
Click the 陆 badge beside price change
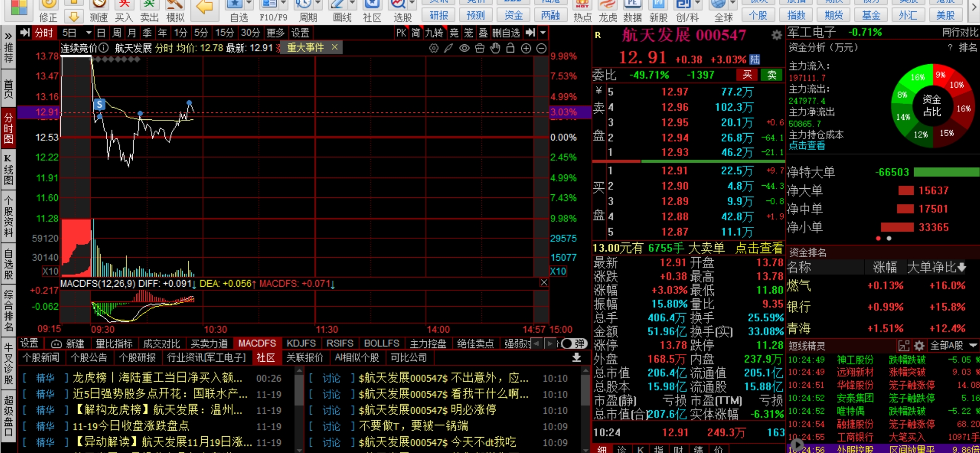click(755, 60)
